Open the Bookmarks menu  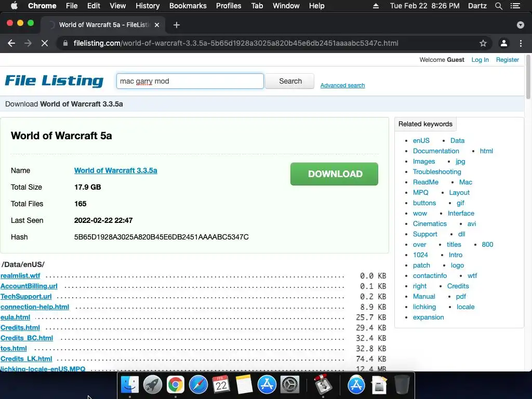pyautogui.click(x=188, y=6)
